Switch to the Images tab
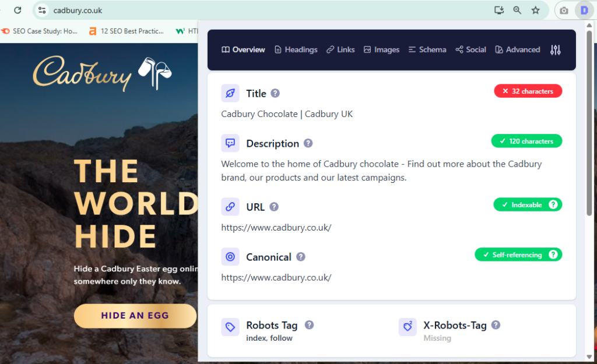Screen dimensions: 597x364 tap(381, 50)
